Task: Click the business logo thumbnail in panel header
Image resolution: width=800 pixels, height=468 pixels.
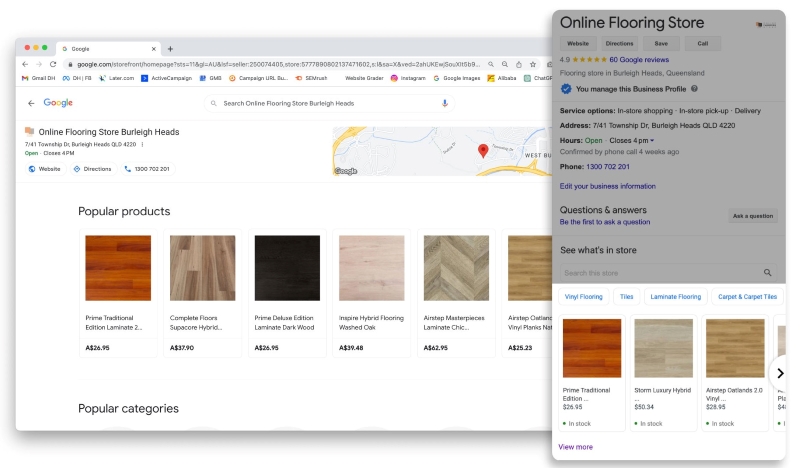Action: click(766, 24)
